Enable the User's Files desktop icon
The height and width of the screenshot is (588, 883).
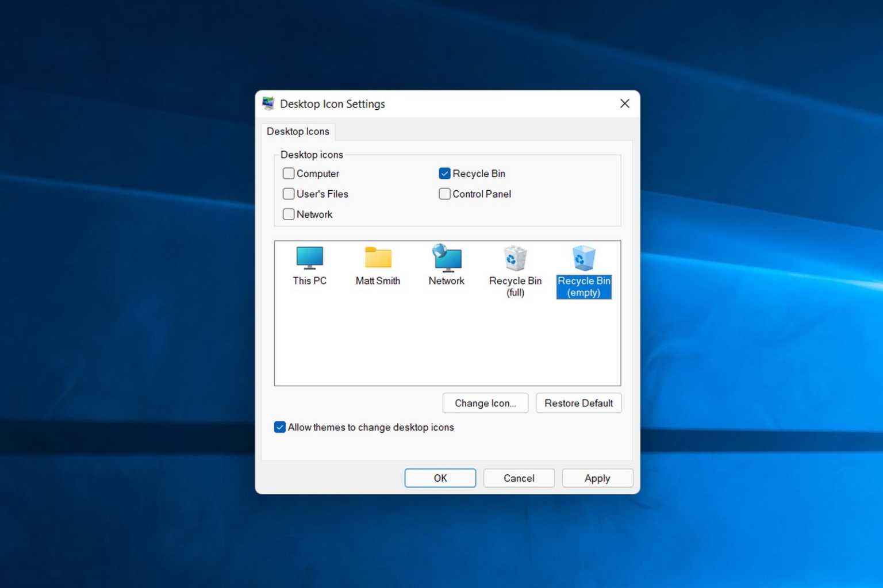(x=288, y=194)
